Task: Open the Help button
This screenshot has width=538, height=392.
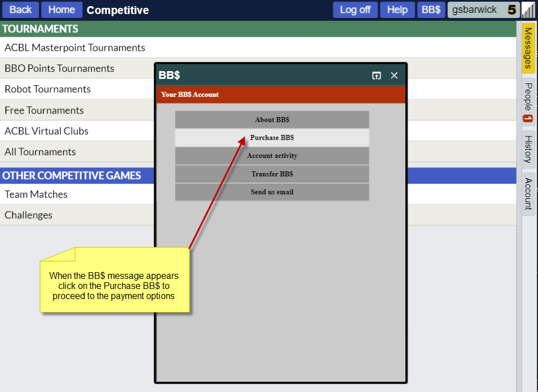Action: pos(397,10)
